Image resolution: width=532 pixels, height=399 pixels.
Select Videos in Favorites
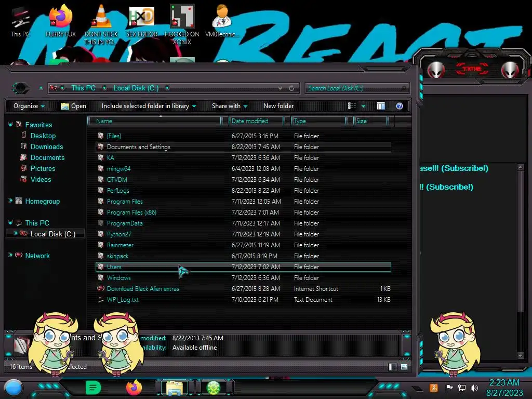(41, 179)
